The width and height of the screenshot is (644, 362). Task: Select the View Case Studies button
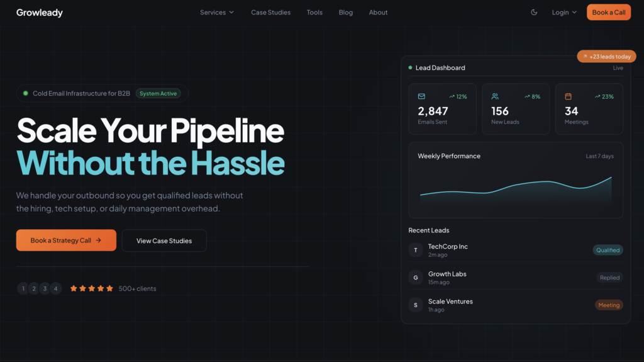[164, 240]
